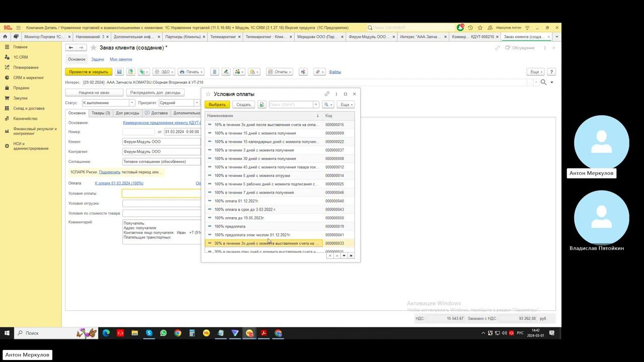Click the Наценка на заказ button

(x=94, y=93)
